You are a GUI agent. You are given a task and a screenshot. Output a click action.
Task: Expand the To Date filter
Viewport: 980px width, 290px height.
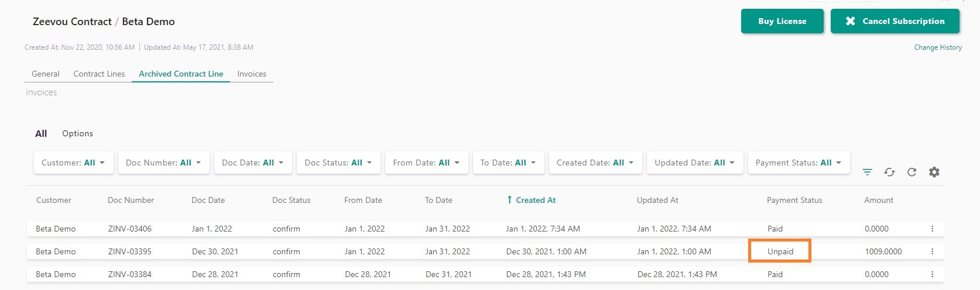click(x=508, y=163)
